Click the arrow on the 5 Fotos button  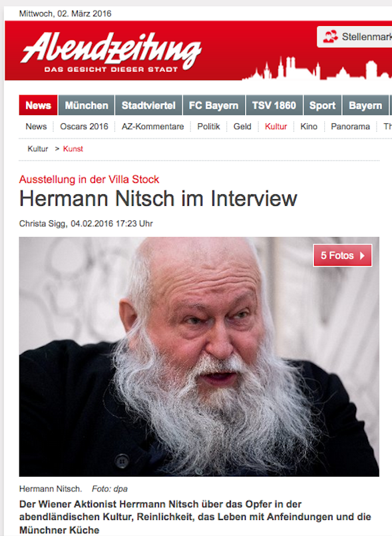click(x=362, y=256)
